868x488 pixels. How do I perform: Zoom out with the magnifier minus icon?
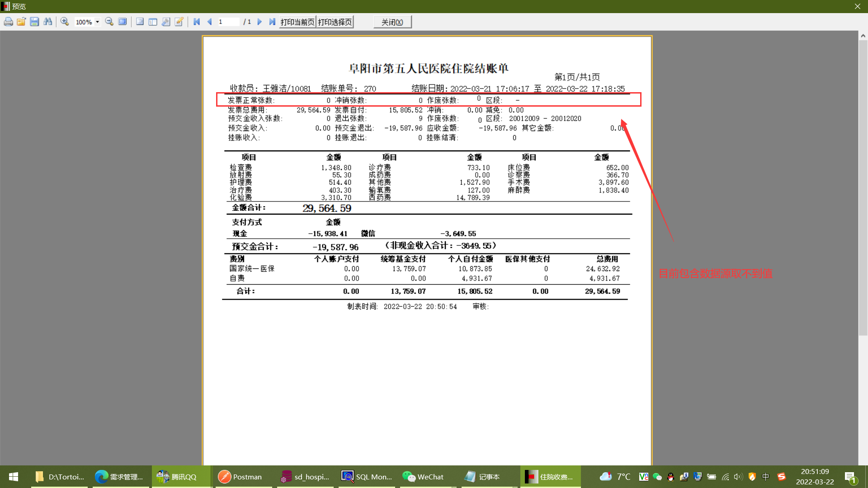click(x=109, y=22)
